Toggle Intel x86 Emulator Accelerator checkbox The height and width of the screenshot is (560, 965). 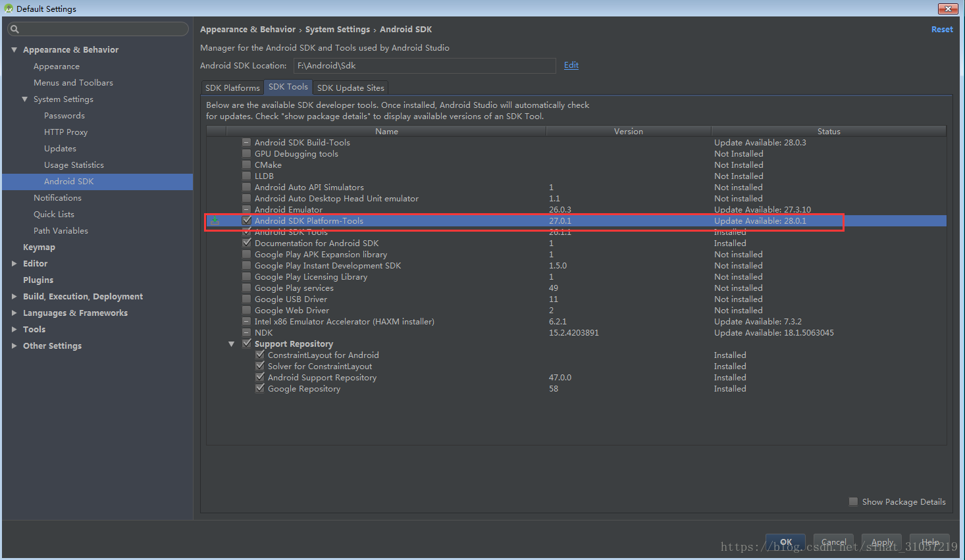coord(246,321)
